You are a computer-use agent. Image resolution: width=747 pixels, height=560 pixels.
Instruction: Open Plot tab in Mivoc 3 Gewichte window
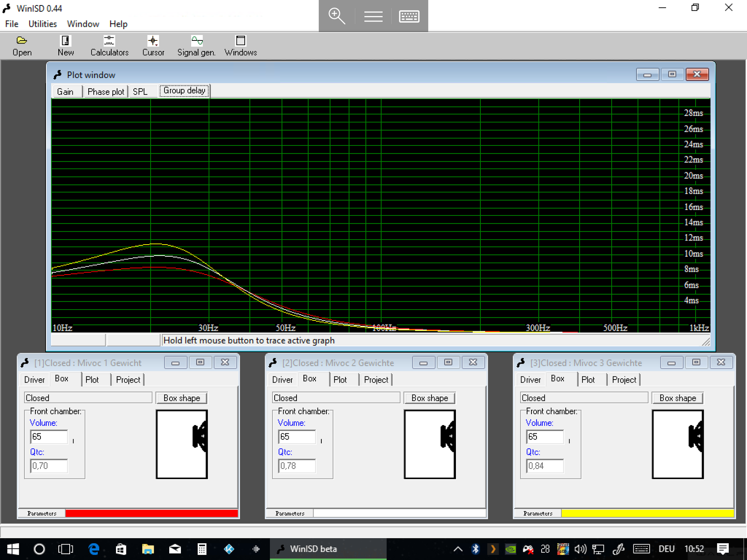591,380
